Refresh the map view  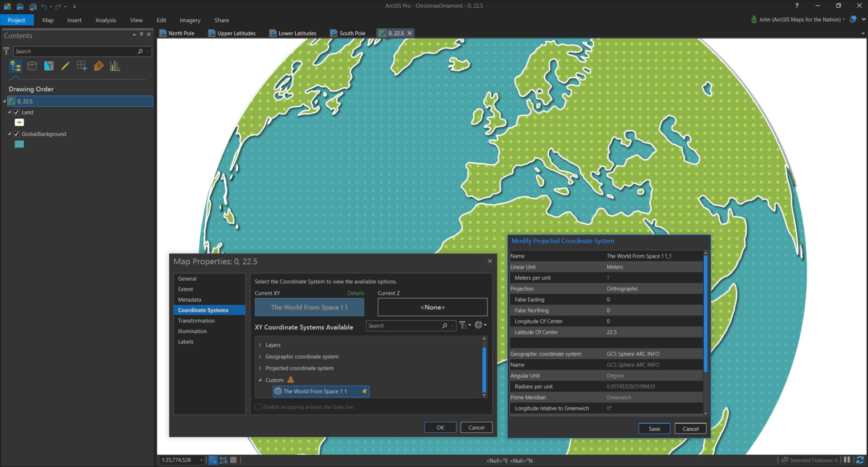pyautogui.click(x=859, y=460)
